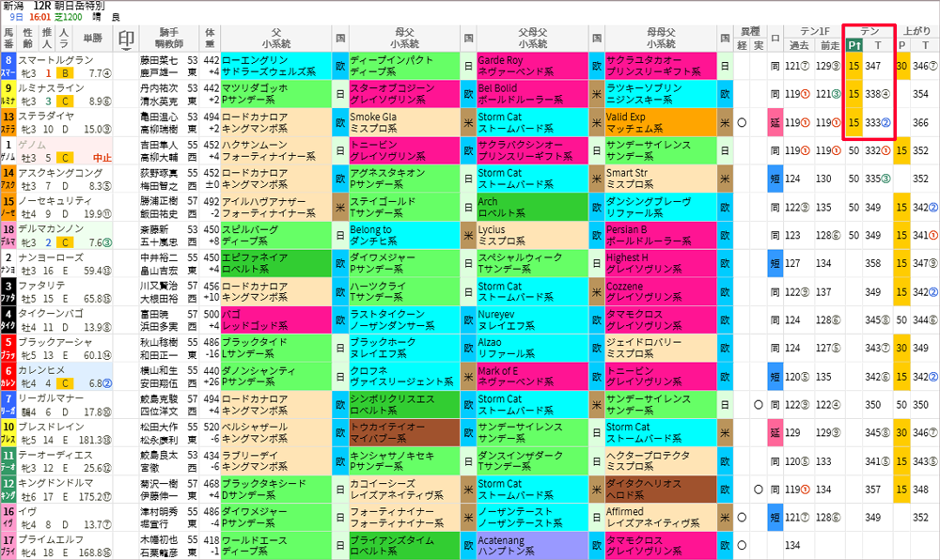Toggle 異種 circle marker in プライムエルフ row
Viewport: 940px width, 560px height.
click(x=742, y=545)
